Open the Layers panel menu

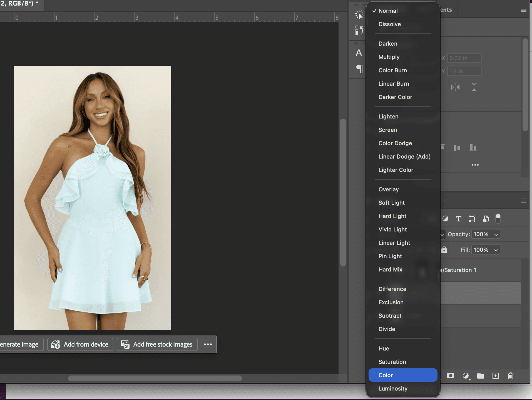pos(524,201)
